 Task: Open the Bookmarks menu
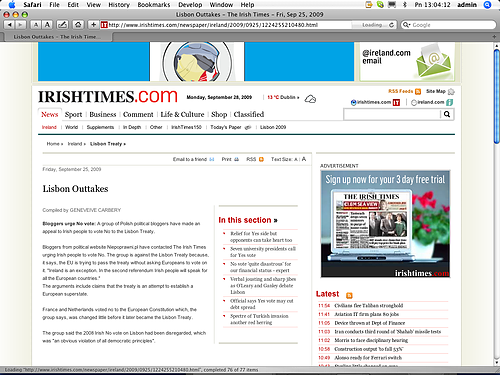pos(154,5)
